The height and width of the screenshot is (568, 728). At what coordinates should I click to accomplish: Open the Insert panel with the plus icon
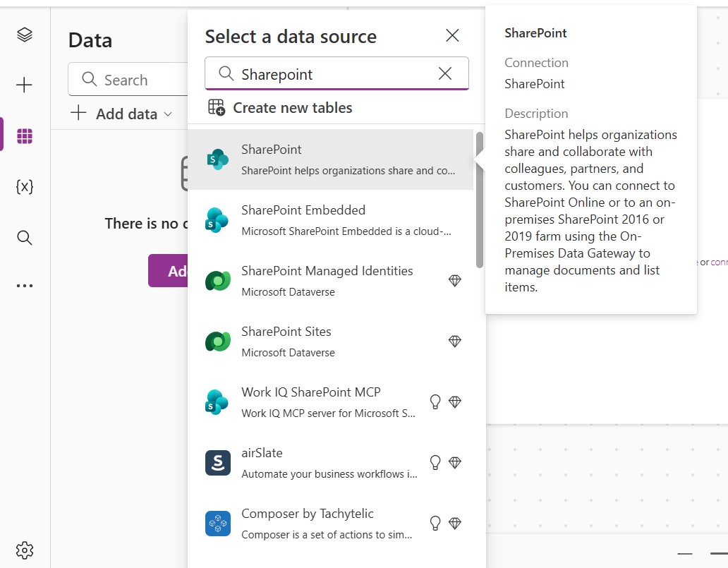pos(25,85)
